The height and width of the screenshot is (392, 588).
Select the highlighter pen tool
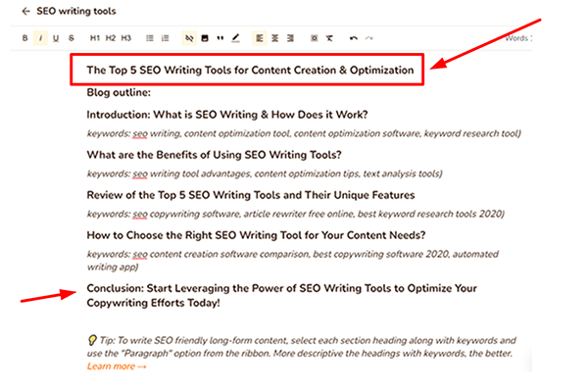(235, 38)
